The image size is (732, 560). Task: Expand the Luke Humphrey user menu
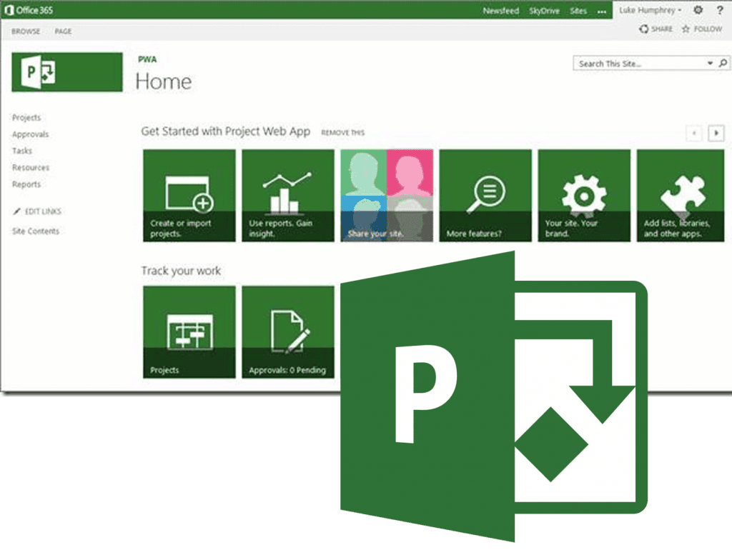[651, 10]
